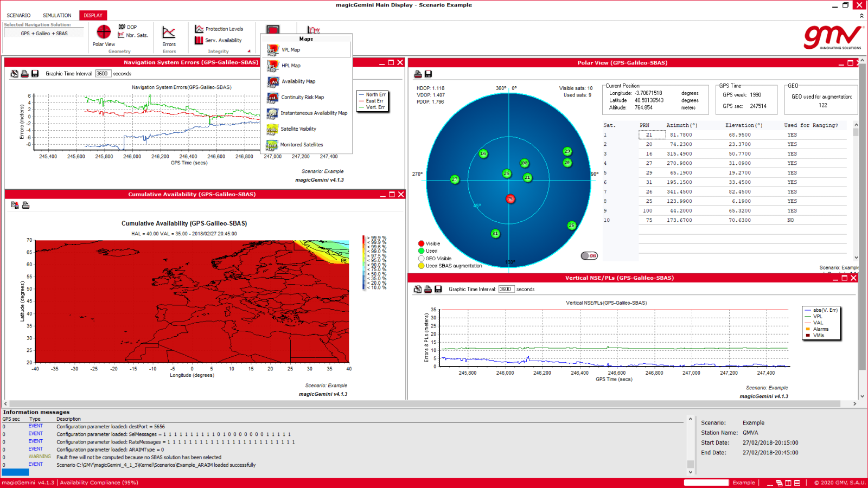Open Satellite Visibility map
Viewport: 868px width, 488px height.
307,129
